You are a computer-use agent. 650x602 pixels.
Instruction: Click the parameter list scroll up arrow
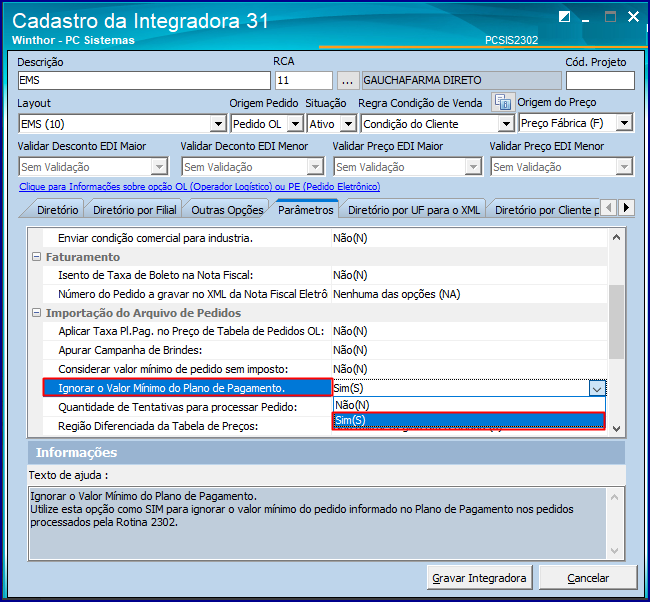point(616,238)
